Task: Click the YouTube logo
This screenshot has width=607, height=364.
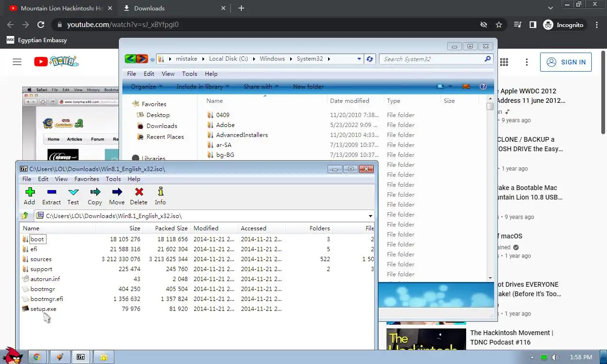Action: click(56, 62)
